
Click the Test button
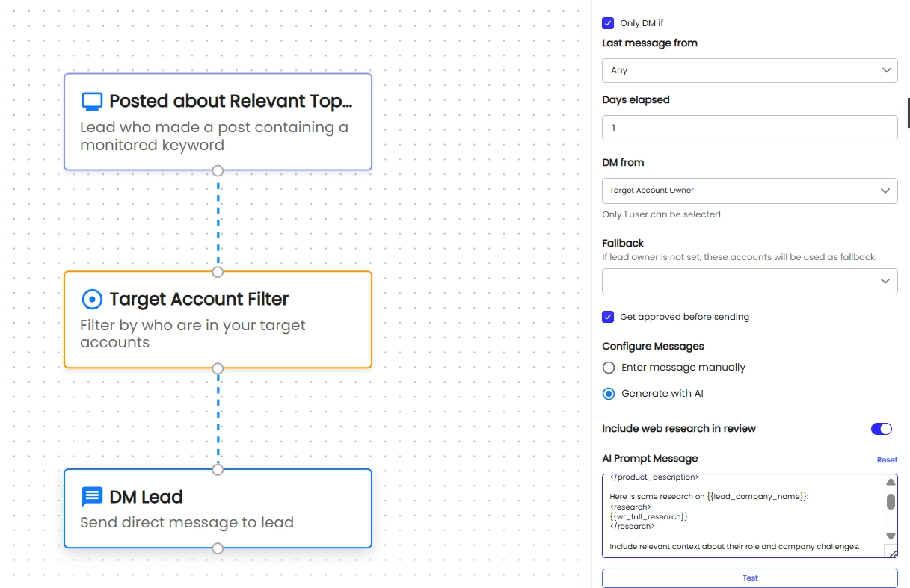750,578
